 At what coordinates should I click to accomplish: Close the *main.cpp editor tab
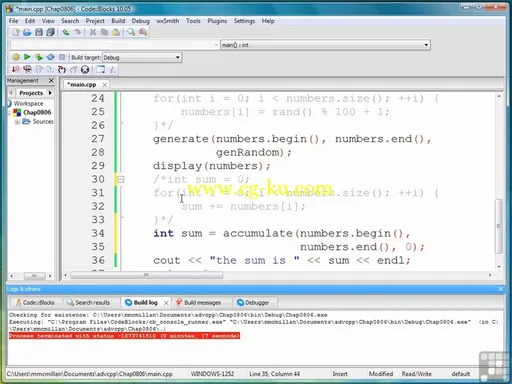(x=105, y=85)
